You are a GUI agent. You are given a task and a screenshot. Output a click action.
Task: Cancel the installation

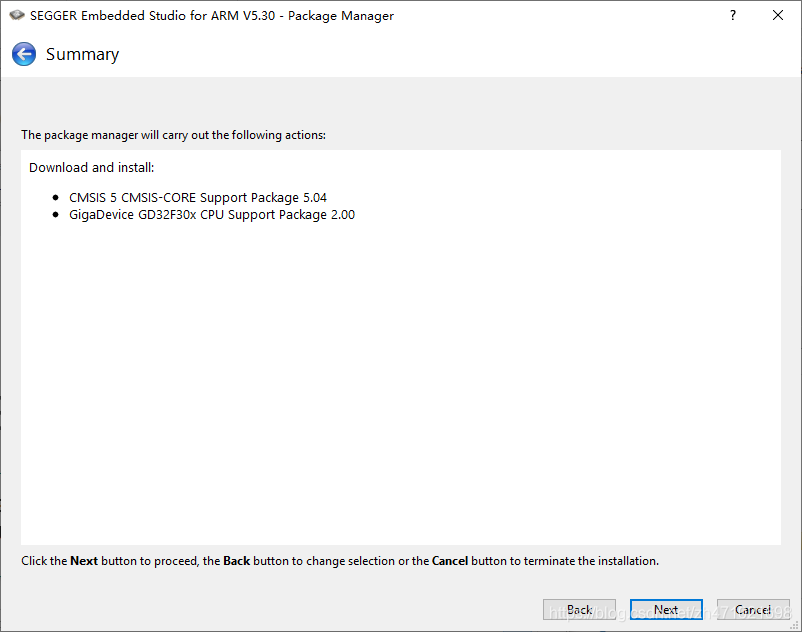click(753, 610)
